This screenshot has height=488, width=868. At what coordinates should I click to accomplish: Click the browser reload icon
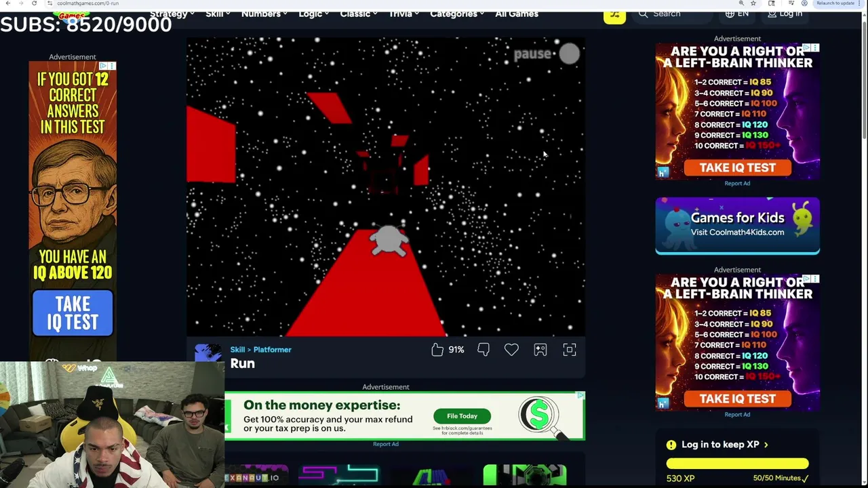click(34, 3)
